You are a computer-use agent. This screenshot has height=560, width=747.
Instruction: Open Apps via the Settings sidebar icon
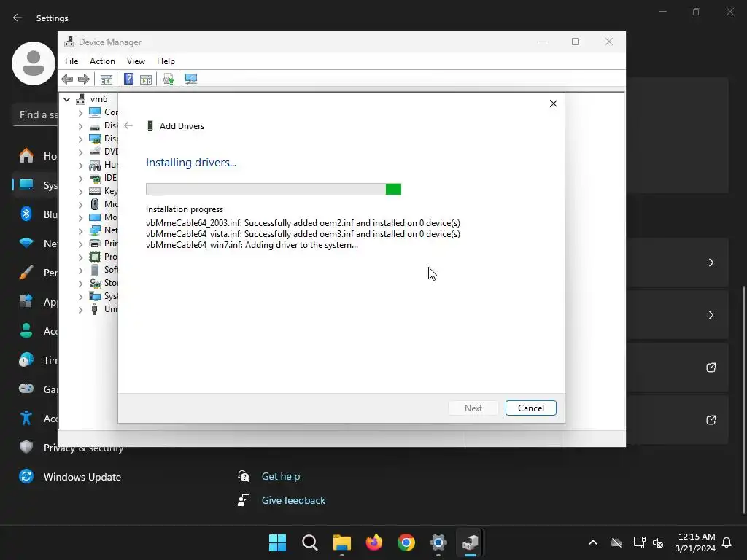26,301
